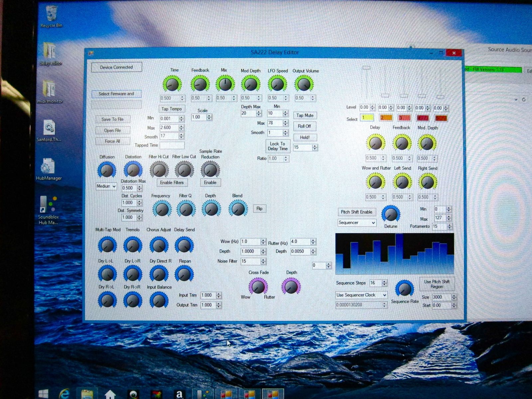The width and height of the screenshot is (532, 399).
Task: Click Save To File
Action: (x=113, y=119)
